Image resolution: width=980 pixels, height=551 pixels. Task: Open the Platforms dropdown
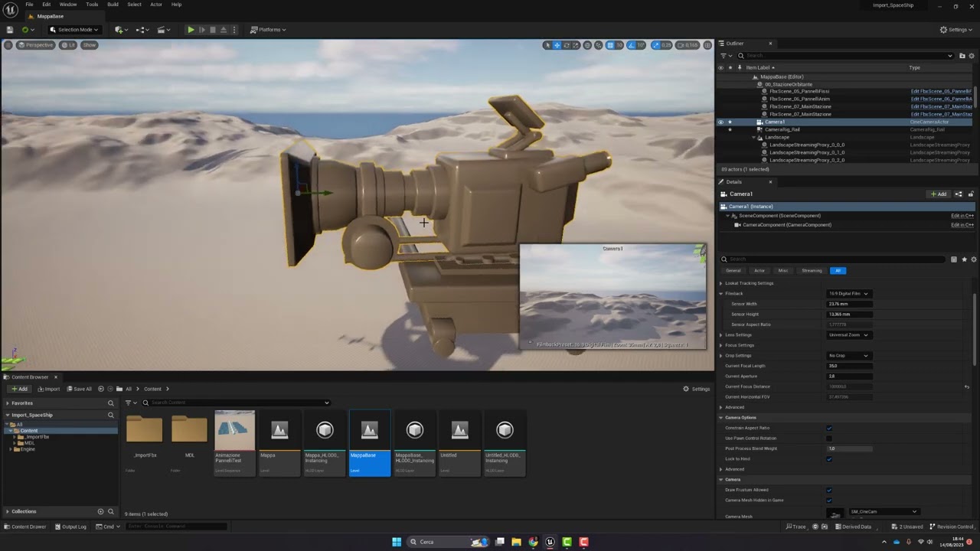pyautogui.click(x=269, y=30)
